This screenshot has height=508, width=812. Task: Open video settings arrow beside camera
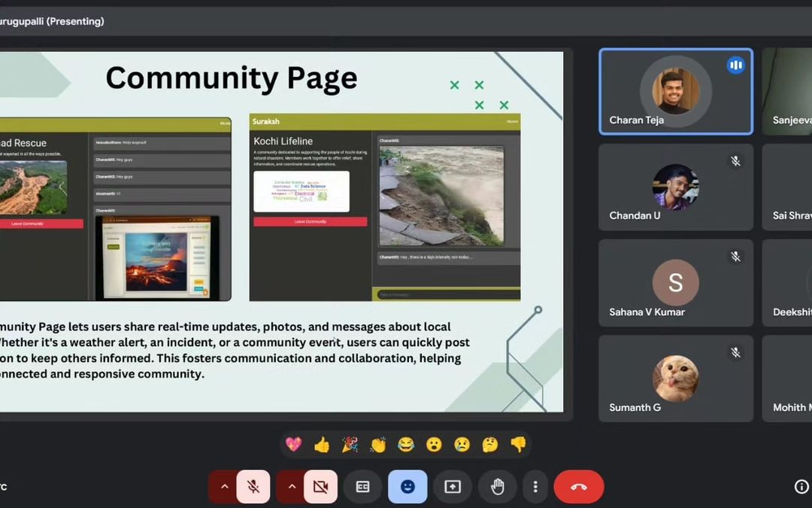coord(291,487)
